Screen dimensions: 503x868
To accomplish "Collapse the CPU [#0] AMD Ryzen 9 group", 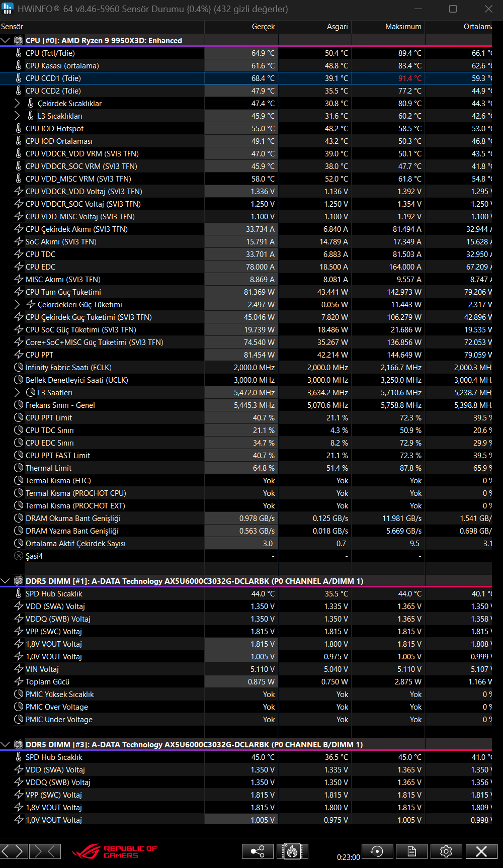I will [x=6, y=40].
